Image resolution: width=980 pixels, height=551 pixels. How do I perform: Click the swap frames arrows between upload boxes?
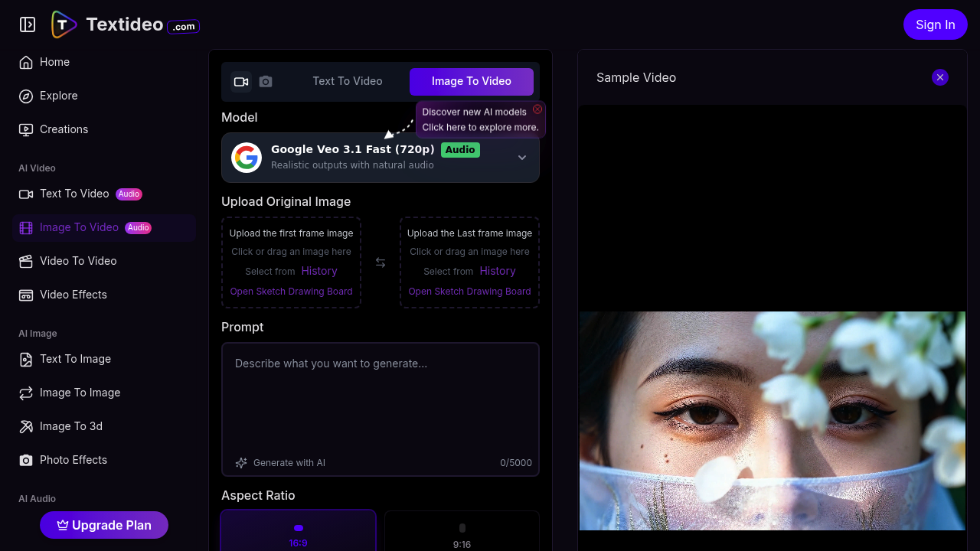[381, 262]
